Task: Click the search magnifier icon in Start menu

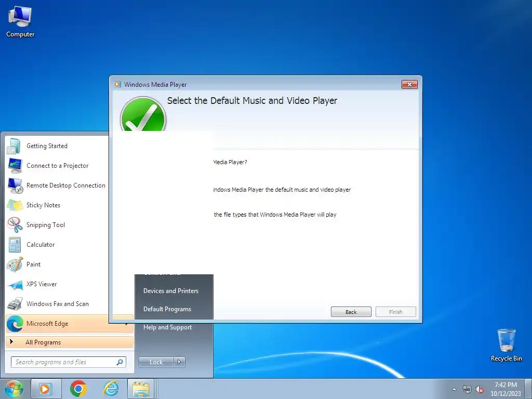Action: (119, 362)
